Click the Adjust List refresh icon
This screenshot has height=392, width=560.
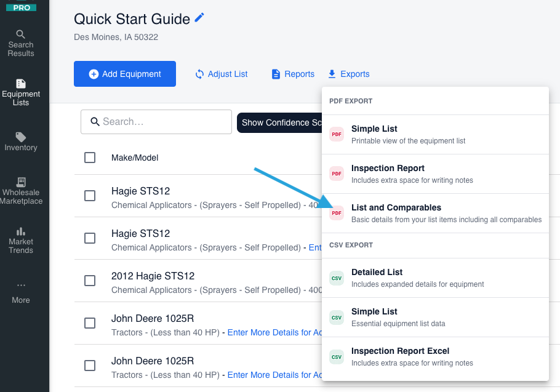[199, 74]
